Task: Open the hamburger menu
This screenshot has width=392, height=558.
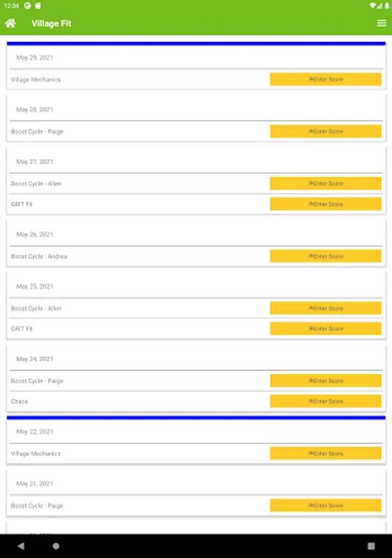Action: (x=381, y=24)
